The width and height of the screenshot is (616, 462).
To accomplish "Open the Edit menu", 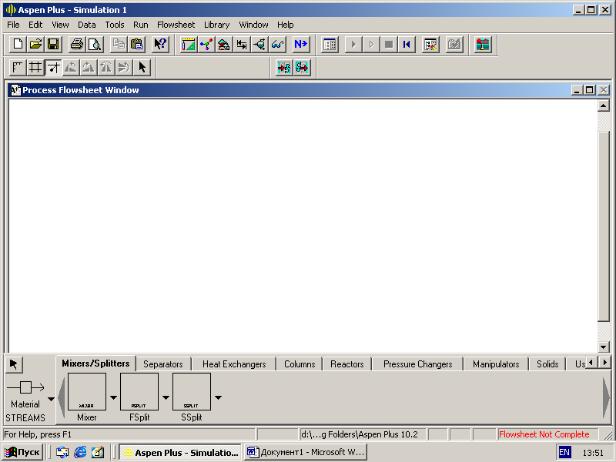I will click(35, 25).
